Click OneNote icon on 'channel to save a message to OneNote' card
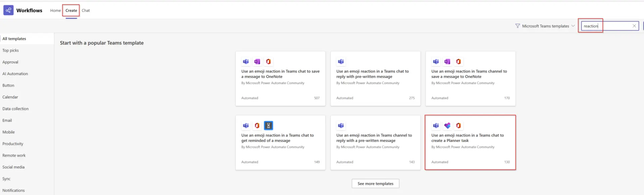Screen dimensions: 644x195 [x=447, y=61]
